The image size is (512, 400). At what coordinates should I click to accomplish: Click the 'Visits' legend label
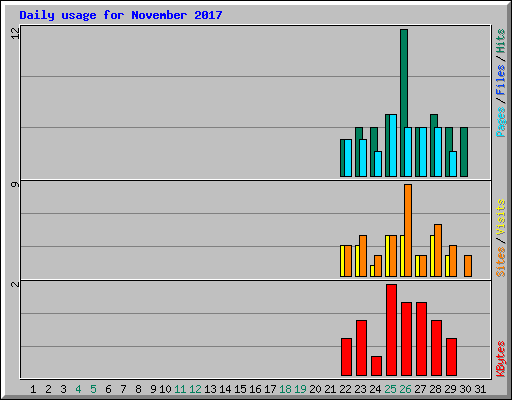click(x=501, y=218)
